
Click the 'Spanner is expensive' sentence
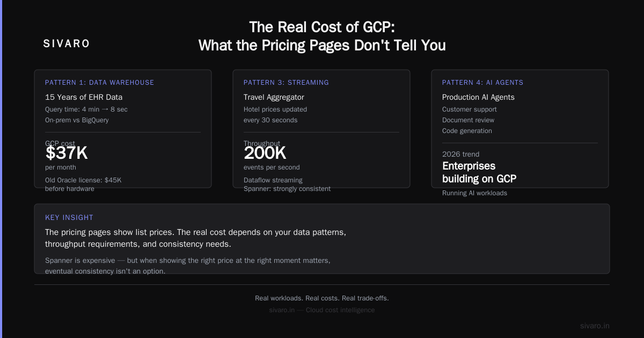188,261
